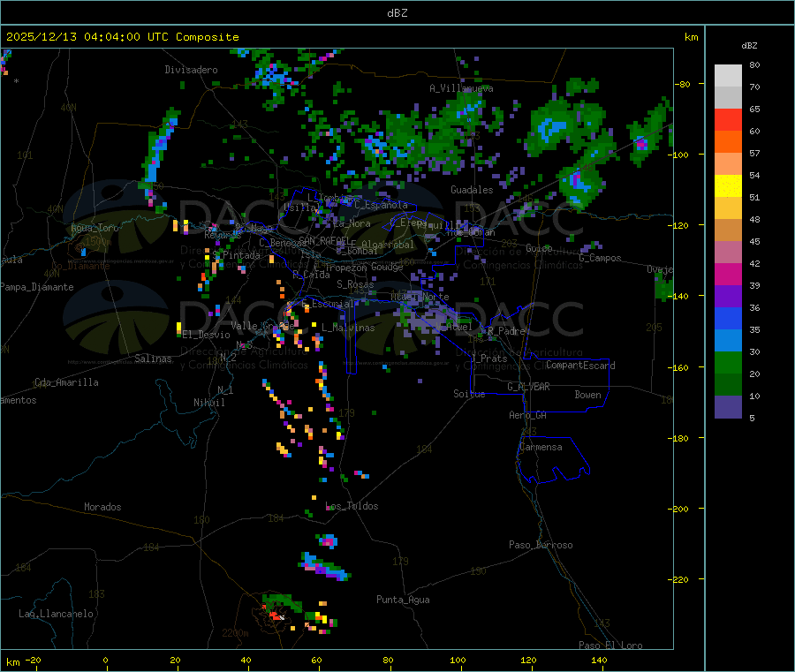Viewport: 795px width, 672px height.
Task: Click the Goudge place label
Action: coord(387,267)
